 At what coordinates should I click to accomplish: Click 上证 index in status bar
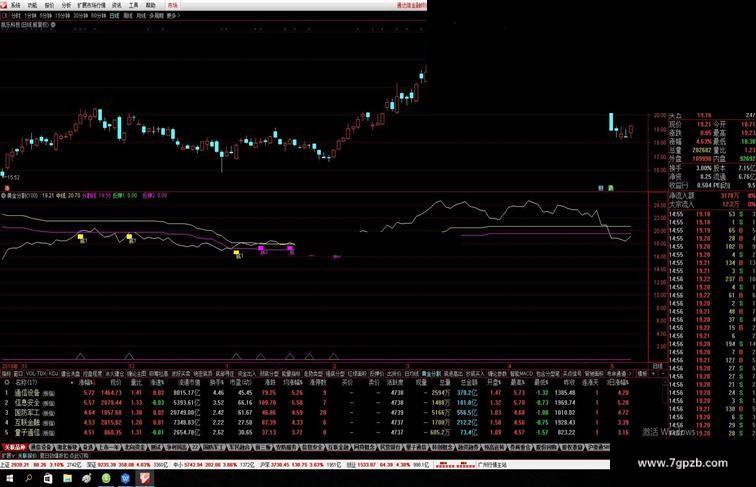[x=40, y=465]
